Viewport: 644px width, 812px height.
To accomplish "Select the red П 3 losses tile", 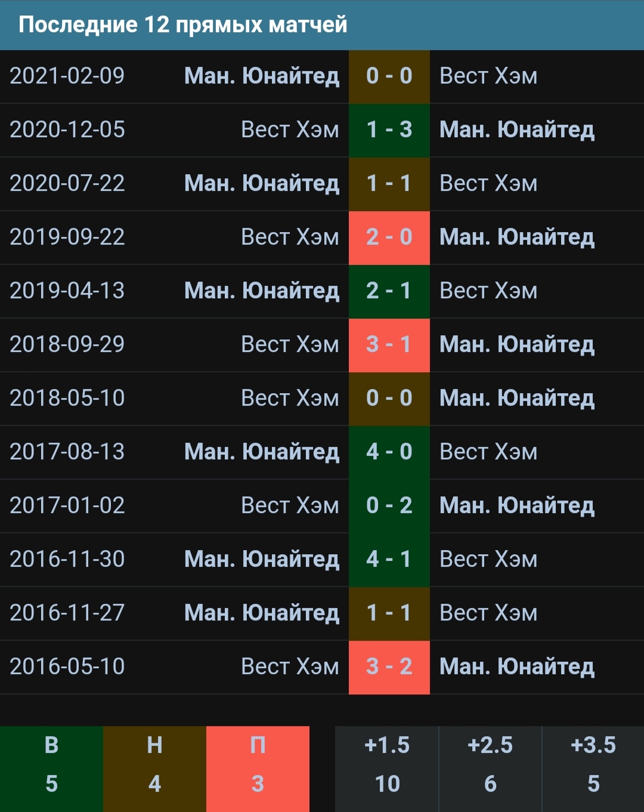I will (258, 769).
